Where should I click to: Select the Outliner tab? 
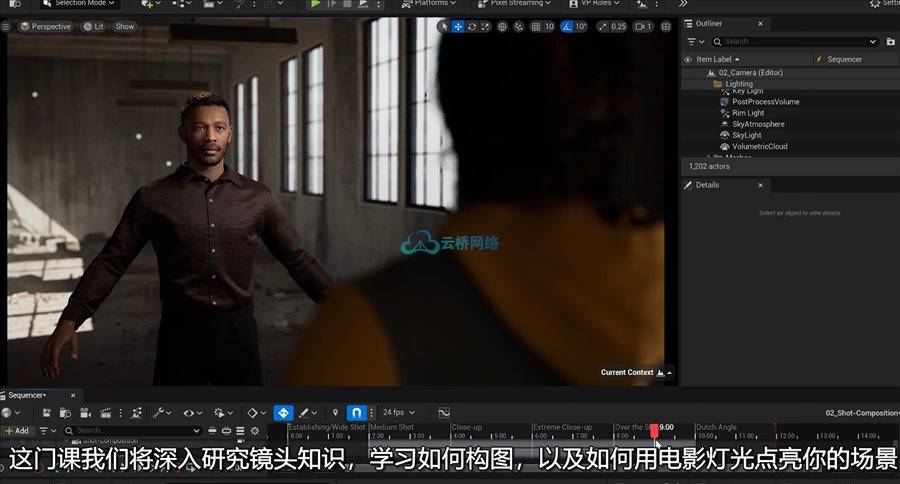click(708, 24)
